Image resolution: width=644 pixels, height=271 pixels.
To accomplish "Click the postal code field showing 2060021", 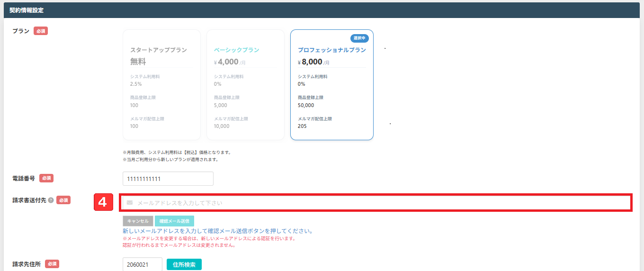I will point(142,264).
